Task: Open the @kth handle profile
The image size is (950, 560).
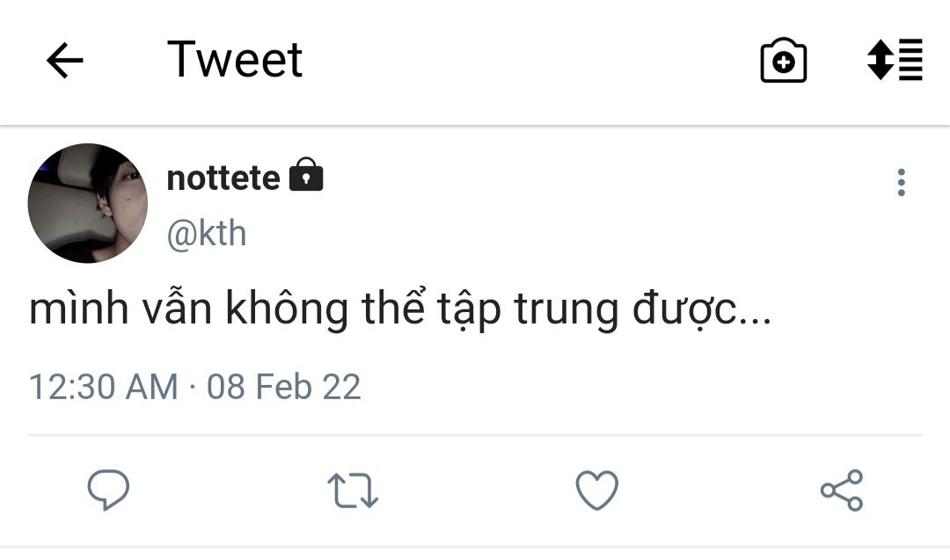Action: (x=206, y=234)
